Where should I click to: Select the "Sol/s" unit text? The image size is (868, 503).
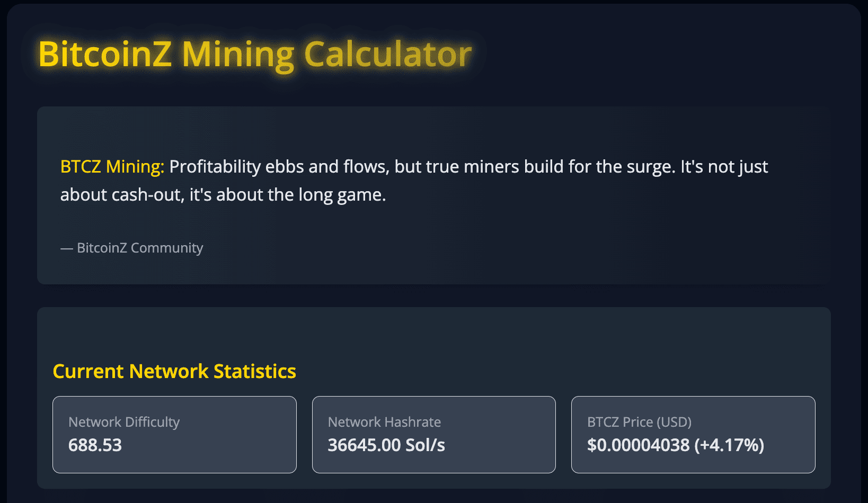pyautogui.click(x=425, y=445)
